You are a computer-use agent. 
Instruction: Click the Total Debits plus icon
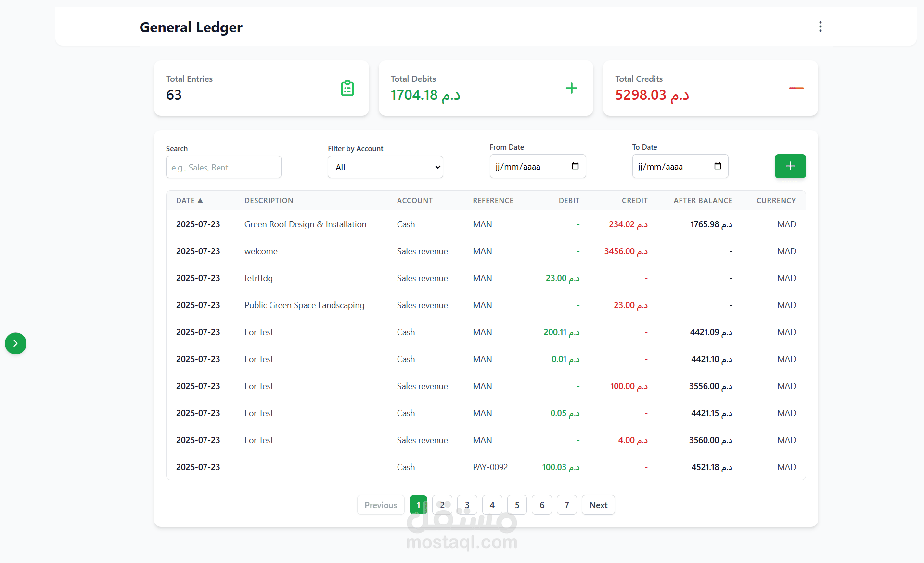click(571, 88)
